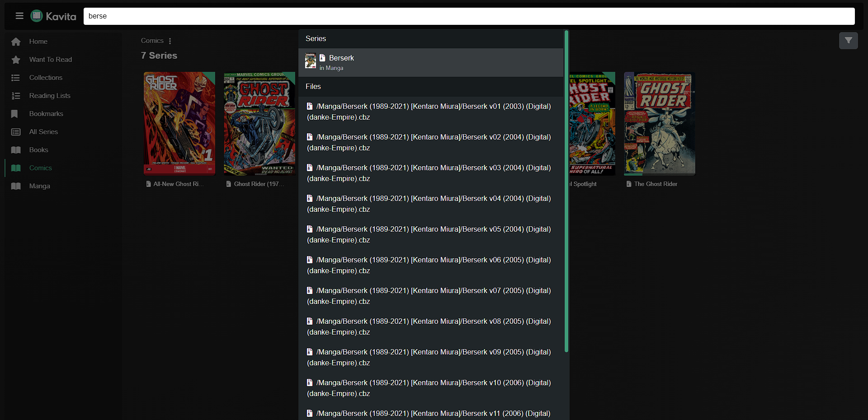868x420 pixels.
Task: Click 'The Ghost Rider' series title
Action: 656,184
